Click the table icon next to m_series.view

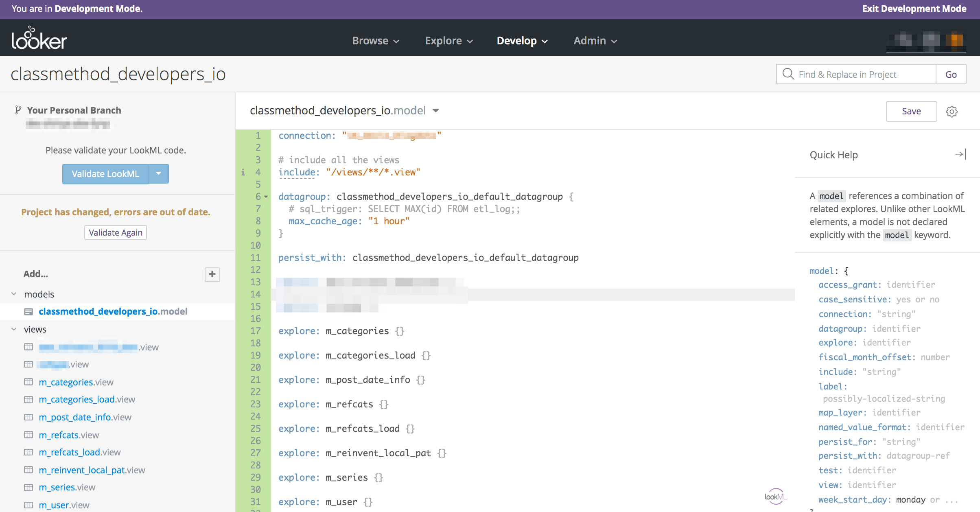(x=28, y=488)
